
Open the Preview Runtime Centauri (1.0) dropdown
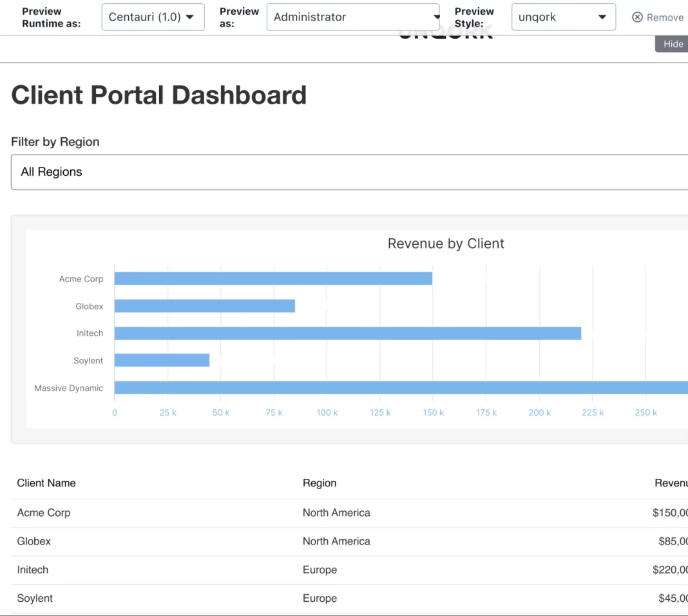(x=153, y=17)
